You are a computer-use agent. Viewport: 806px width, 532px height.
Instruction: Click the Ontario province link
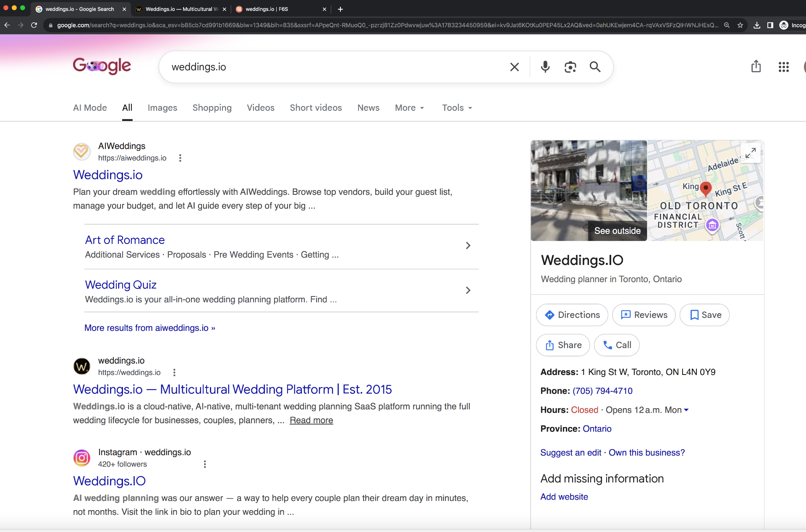tap(597, 429)
